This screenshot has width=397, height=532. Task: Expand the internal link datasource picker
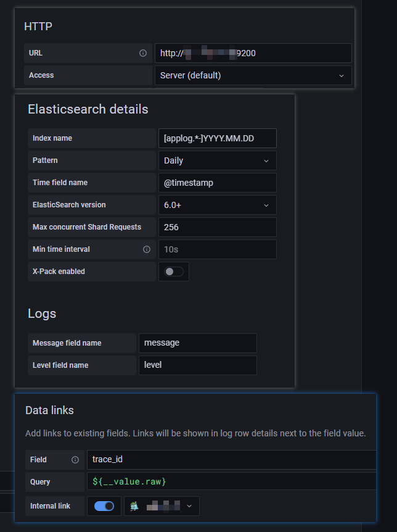(189, 506)
